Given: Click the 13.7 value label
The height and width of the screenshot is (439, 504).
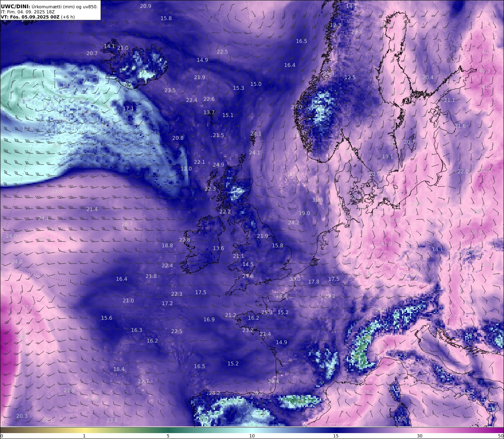Looking at the screenshot, I should [x=209, y=113].
